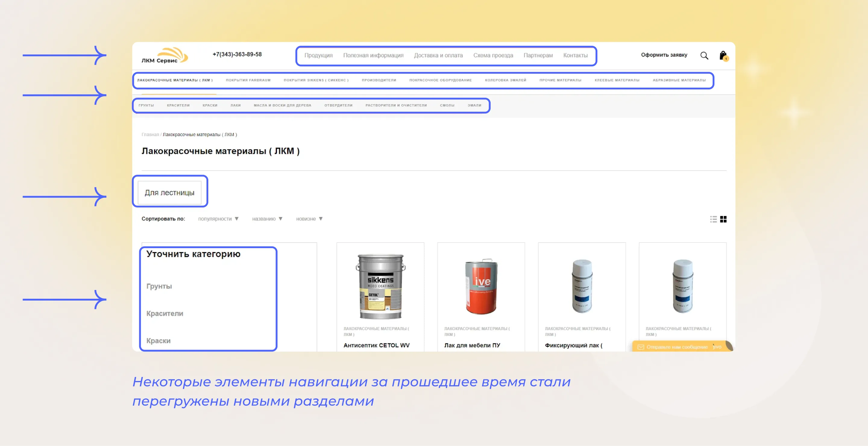Select Красители under Уточнить категорию
Viewport: 868px width, 446px height.
pos(165,313)
